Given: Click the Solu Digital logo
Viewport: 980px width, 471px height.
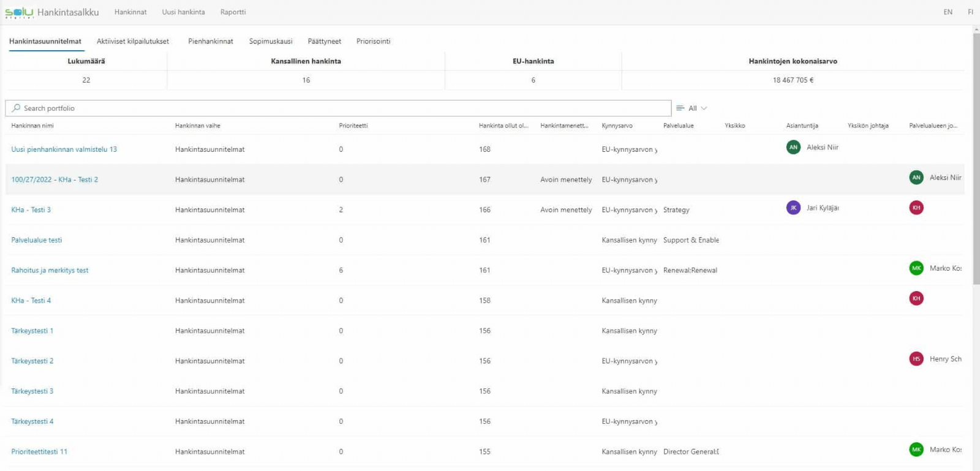Looking at the screenshot, I should click(x=19, y=12).
